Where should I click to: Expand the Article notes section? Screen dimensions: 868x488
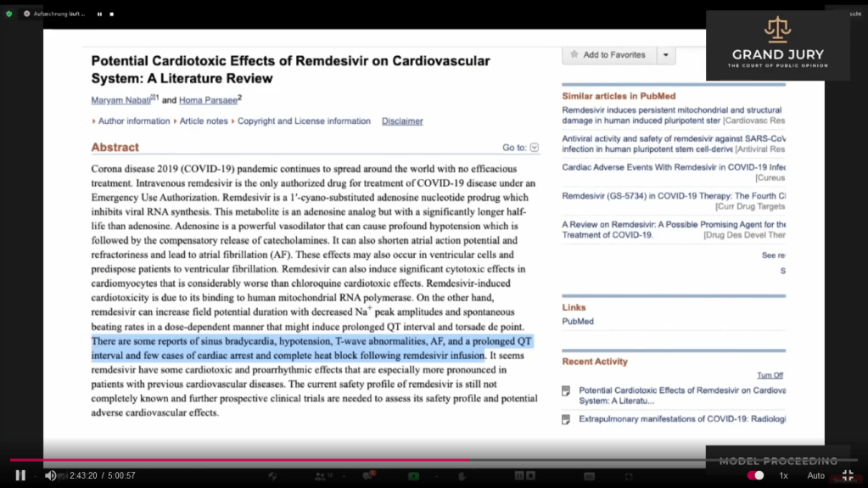click(x=203, y=121)
